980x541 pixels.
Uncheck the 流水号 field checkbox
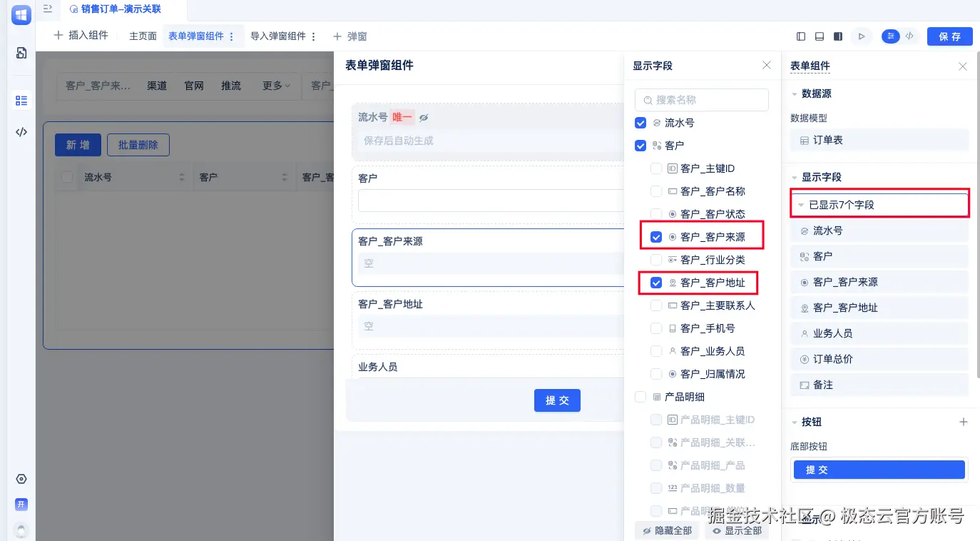click(x=640, y=123)
